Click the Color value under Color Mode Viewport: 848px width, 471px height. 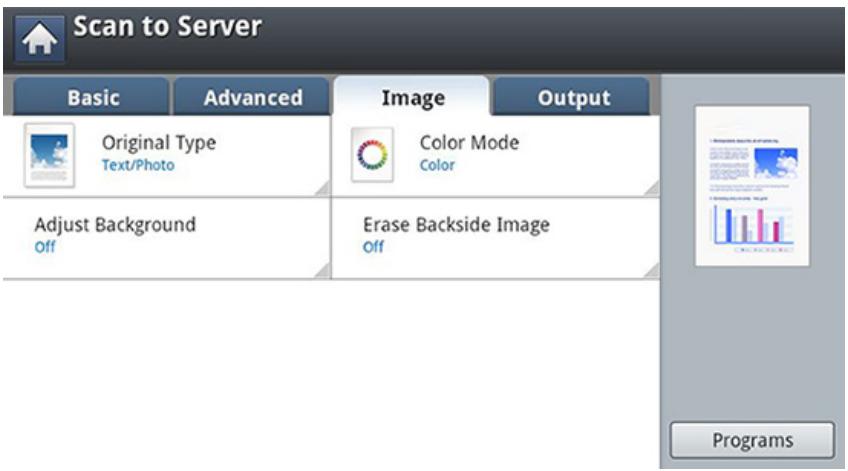click(x=437, y=165)
